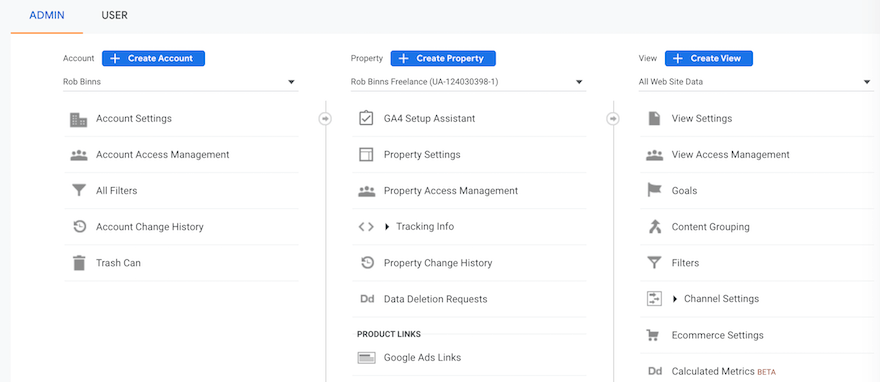This screenshot has height=382, width=880.
Task: Open the Rob Binns Freelance property dropdown
Action: pos(468,82)
